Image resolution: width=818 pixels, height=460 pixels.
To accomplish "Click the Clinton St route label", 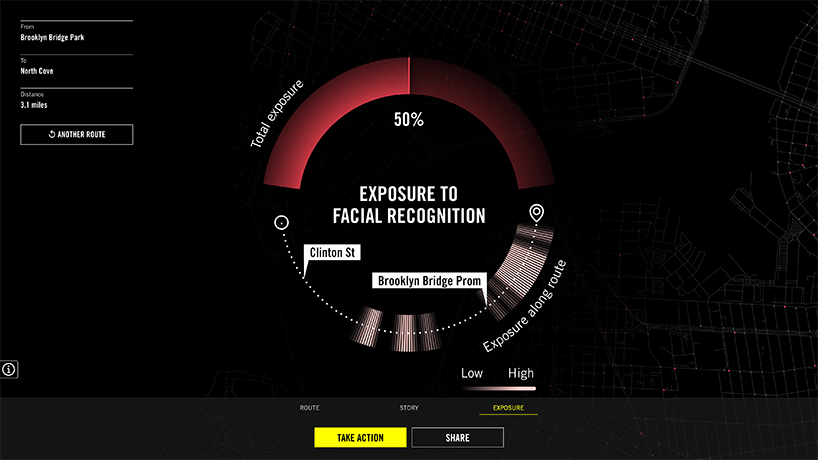I will [334, 252].
